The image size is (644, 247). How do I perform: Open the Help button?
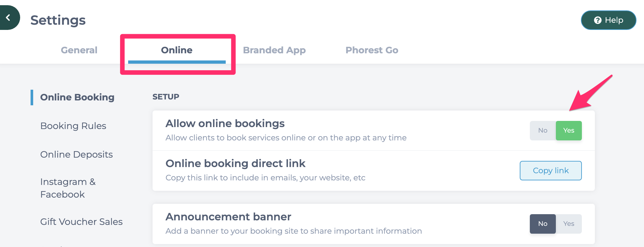tap(609, 20)
